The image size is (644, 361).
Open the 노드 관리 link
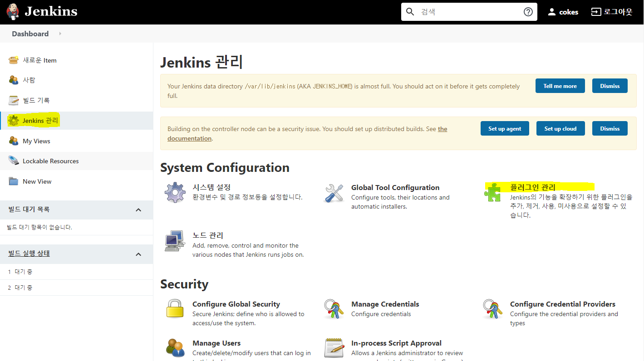pyautogui.click(x=208, y=235)
